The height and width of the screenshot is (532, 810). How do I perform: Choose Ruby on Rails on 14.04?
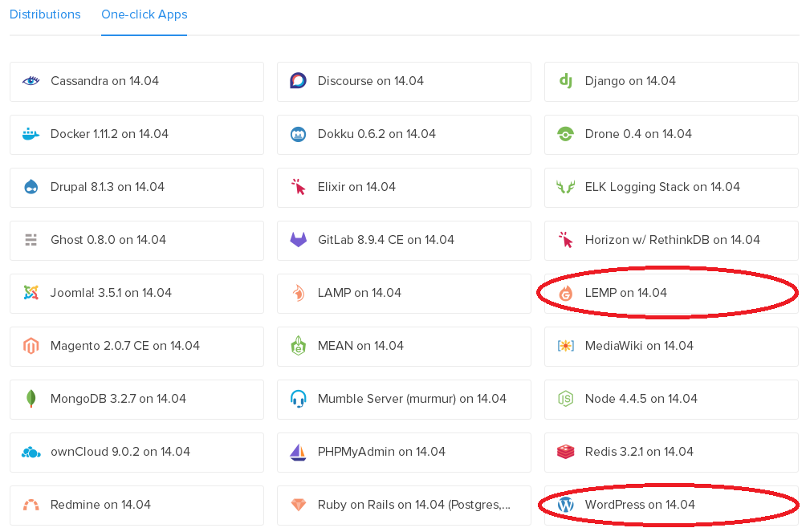tap(404, 506)
